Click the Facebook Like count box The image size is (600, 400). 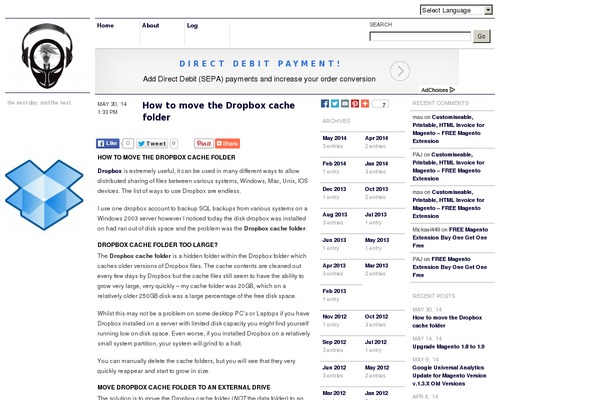128,143
